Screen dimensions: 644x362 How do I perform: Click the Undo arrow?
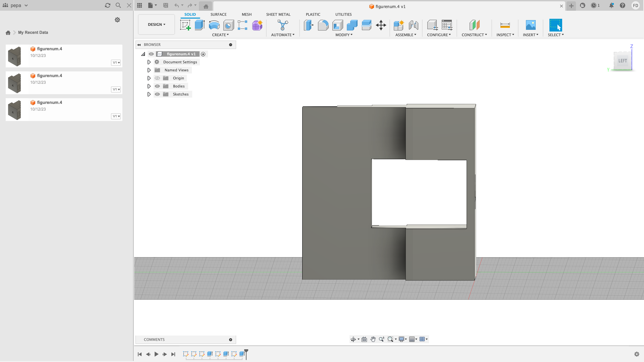coord(176,5)
